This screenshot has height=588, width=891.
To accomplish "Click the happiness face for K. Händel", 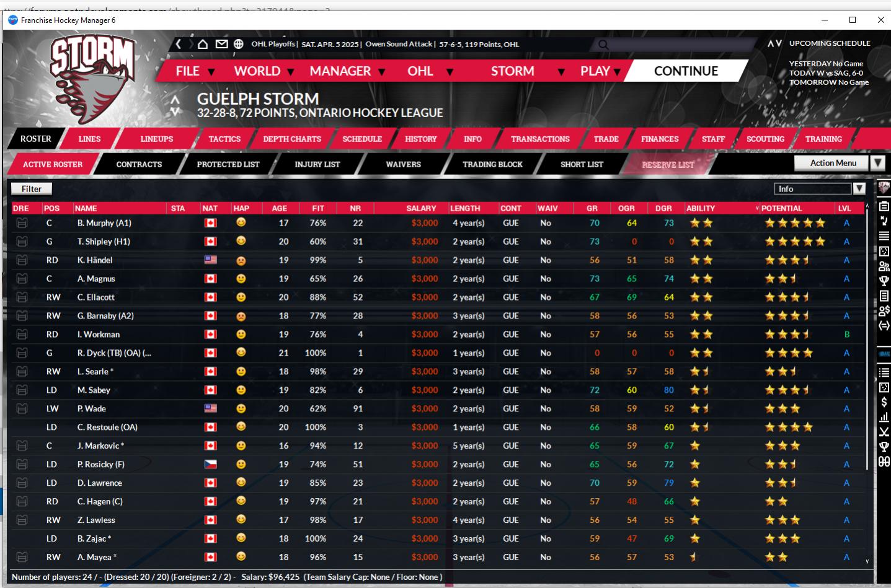I will point(241,260).
